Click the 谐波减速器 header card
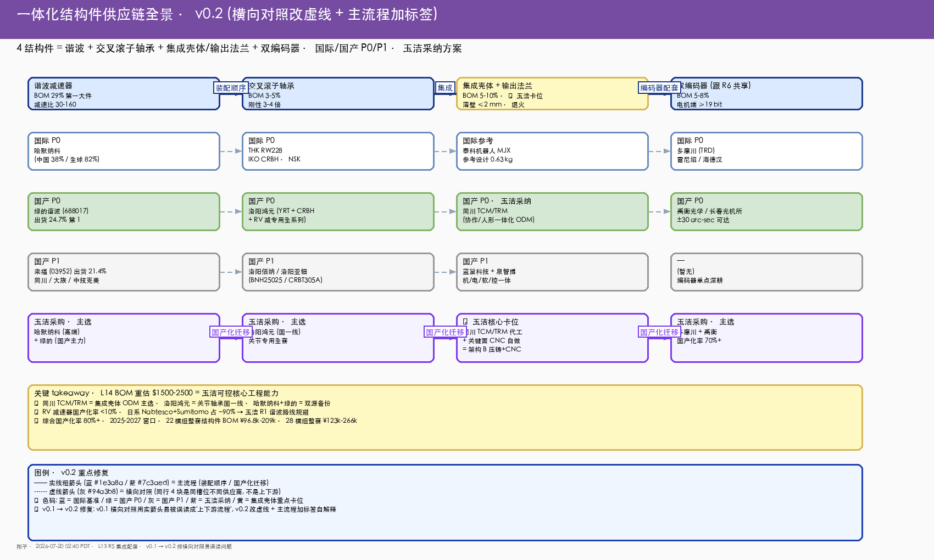This screenshot has height=560, width=934. (124, 94)
